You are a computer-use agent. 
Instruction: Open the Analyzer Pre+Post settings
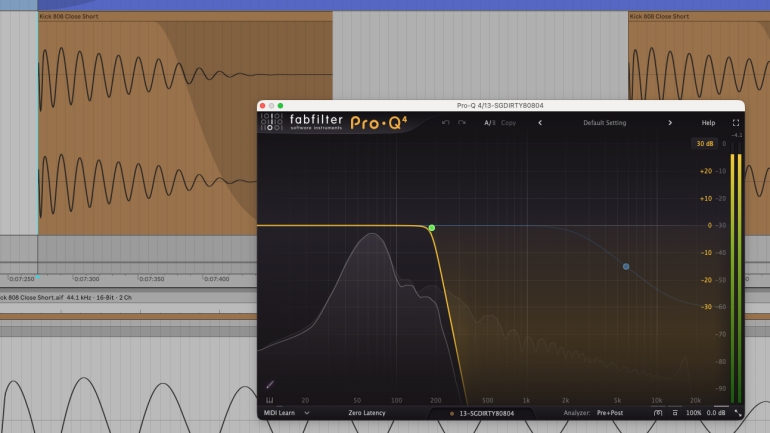[x=610, y=413]
